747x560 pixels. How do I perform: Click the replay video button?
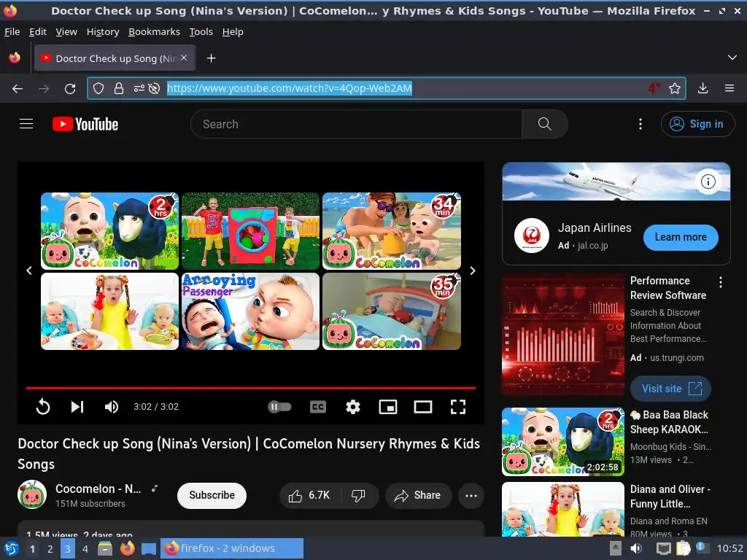tap(43, 407)
